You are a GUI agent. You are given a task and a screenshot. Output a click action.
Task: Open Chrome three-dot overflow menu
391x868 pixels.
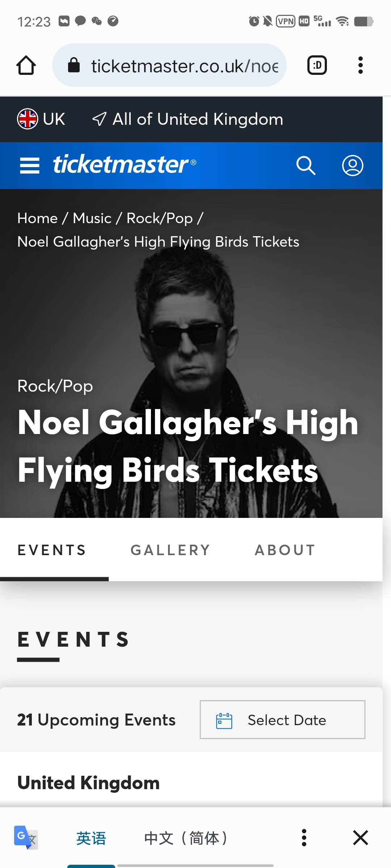point(360,65)
